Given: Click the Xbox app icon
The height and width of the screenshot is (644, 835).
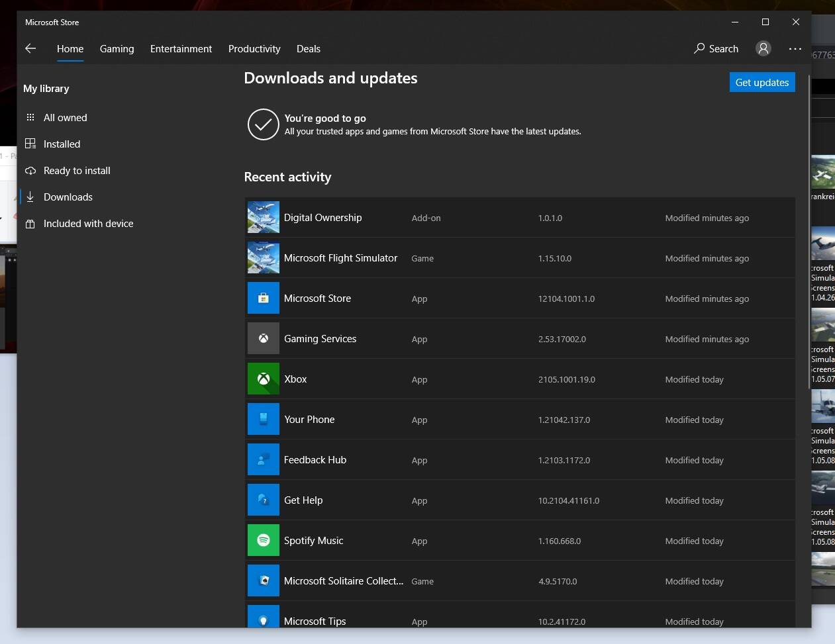Looking at the screenshot, I should (x=263, y=379).
